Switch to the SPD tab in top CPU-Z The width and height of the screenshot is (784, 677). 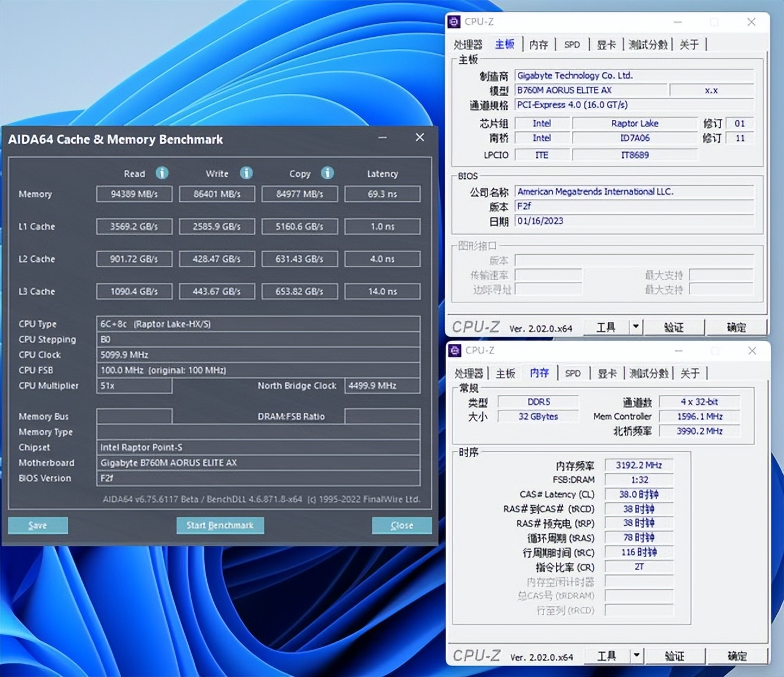[571, 44]
